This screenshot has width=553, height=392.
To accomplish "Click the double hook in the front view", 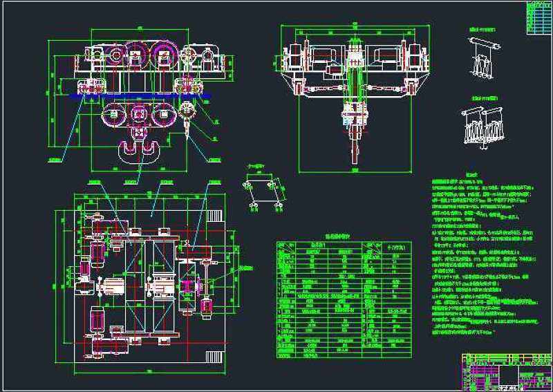I will pos(140,151).
